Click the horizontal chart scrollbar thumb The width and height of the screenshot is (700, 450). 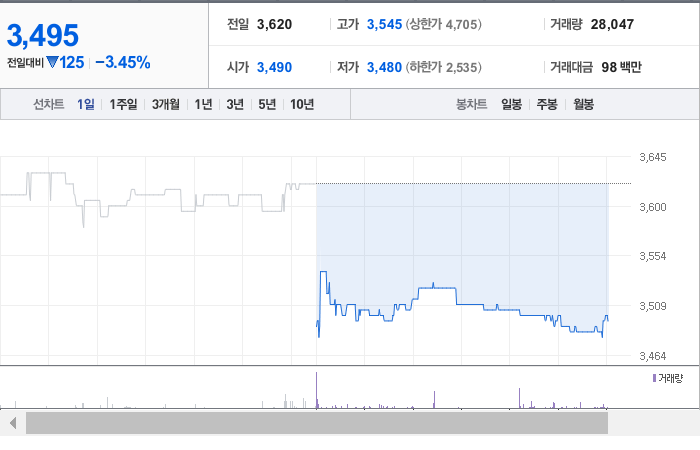pyautogui.click(x=317, y=423)
